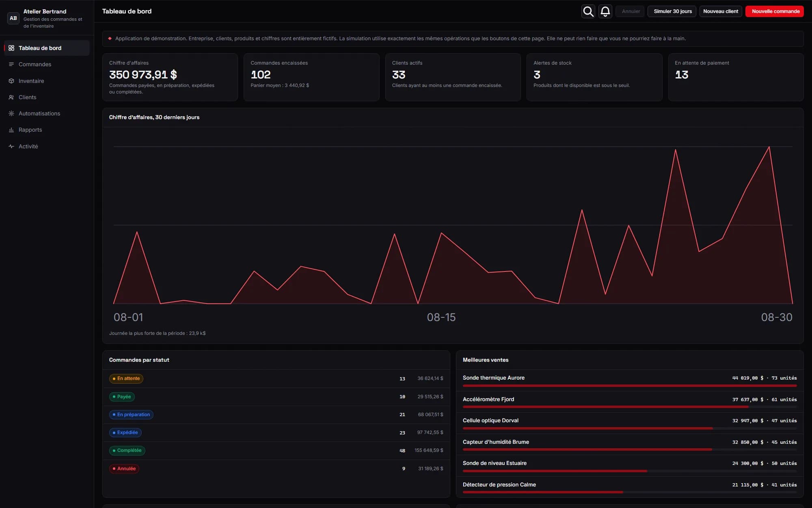Click the Annuler button

pos(631,11)
